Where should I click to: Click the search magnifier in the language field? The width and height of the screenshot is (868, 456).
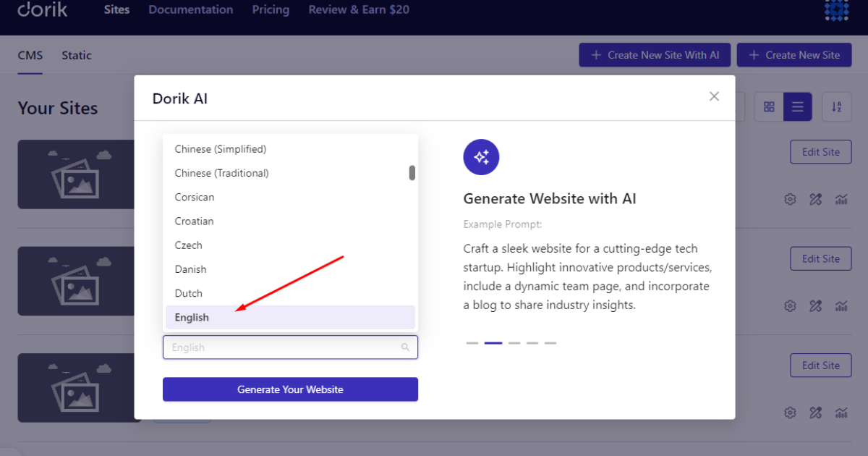(x=406, y=347)
